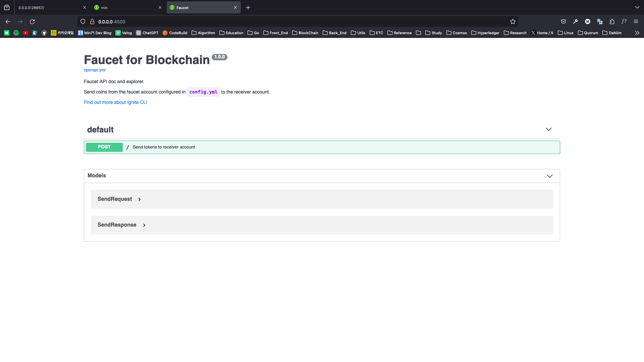Open the ChatGPT bookmark

tap(147, 33)
